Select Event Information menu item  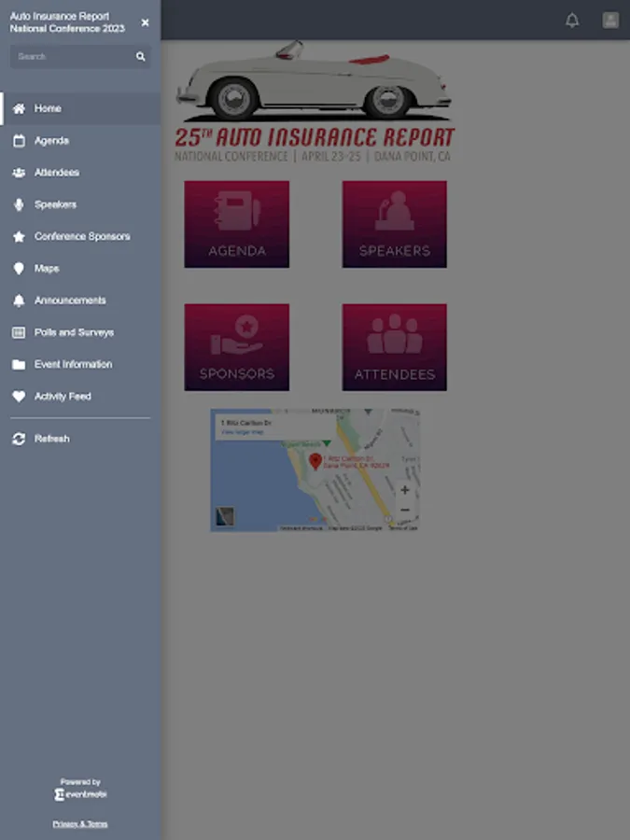tap(80, 364)
